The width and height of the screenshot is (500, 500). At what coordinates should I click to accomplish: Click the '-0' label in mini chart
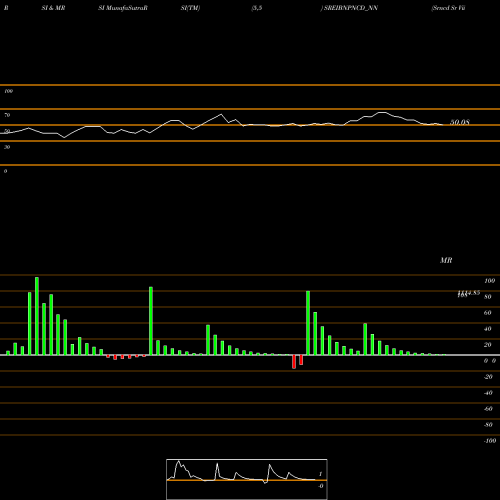click(320, 486)
